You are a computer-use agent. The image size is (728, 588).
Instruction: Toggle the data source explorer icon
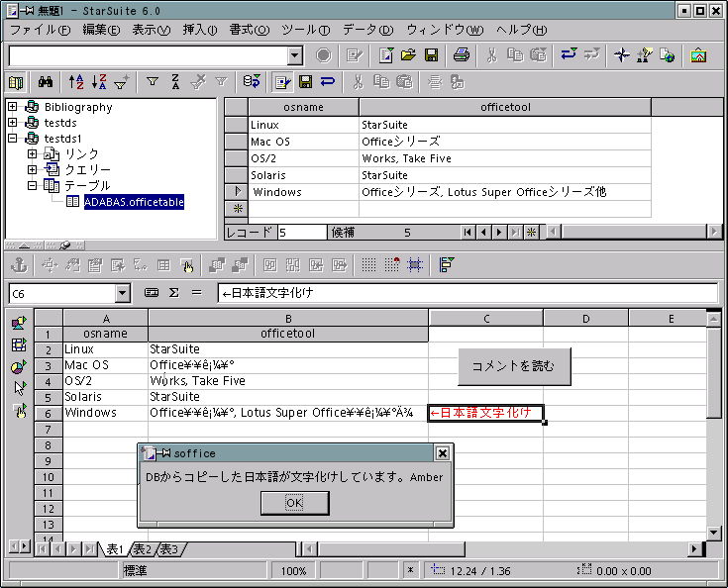[x=16, y=82]
